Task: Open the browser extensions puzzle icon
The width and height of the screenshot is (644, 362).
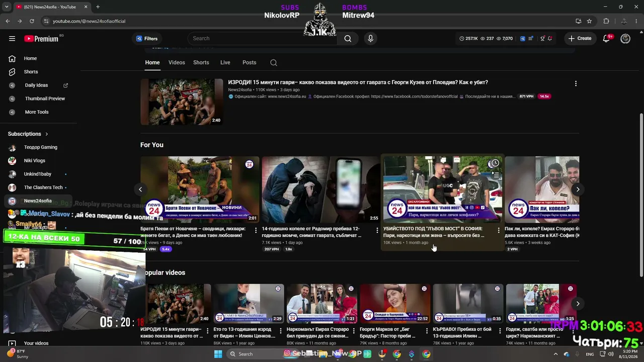Action: 606,21
